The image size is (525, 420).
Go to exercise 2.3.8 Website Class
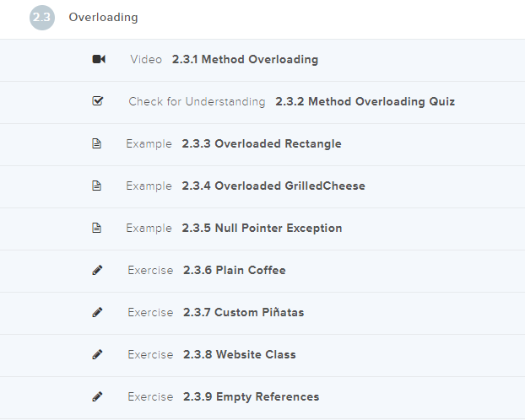coord(239,355)
